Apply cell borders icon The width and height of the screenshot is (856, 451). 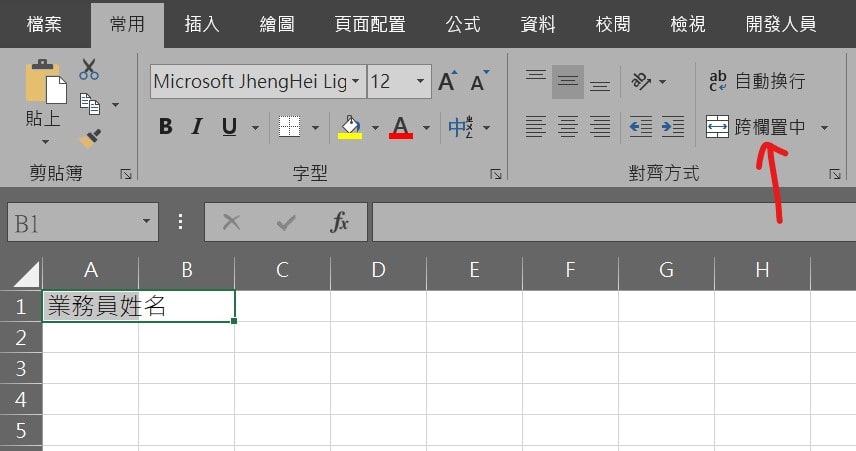tap(289, 127)
